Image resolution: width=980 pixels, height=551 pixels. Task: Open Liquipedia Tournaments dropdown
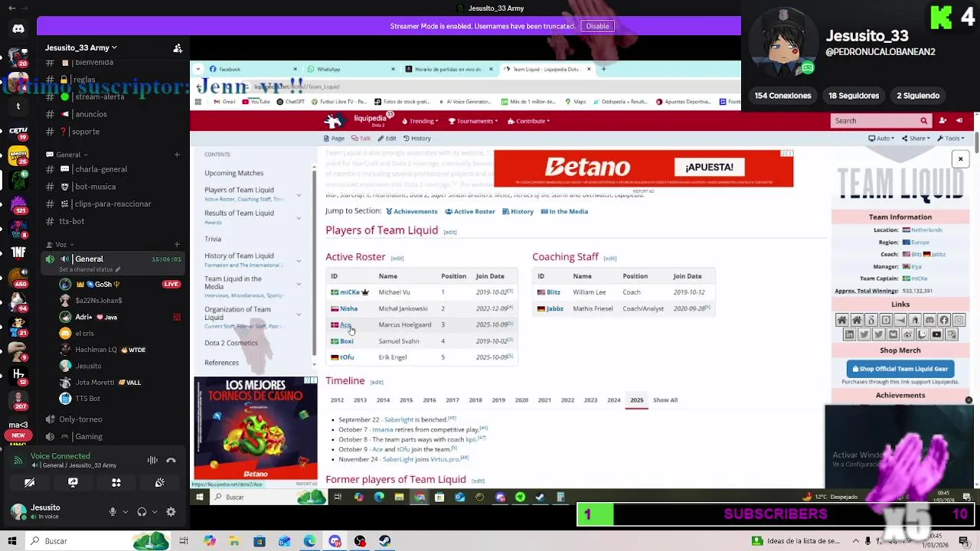tap(472, 121)
